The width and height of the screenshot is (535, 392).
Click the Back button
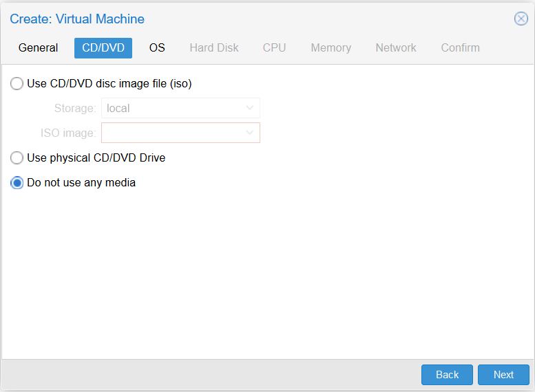447,375
